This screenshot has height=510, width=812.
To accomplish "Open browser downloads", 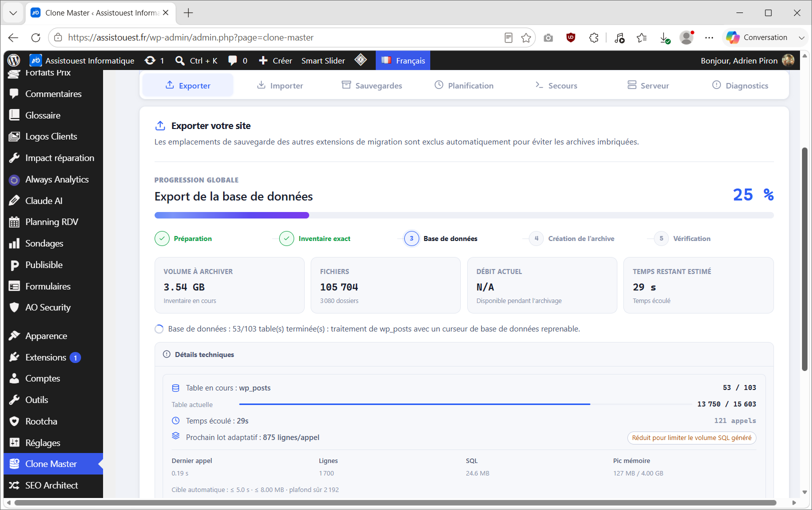I will 664,37.
